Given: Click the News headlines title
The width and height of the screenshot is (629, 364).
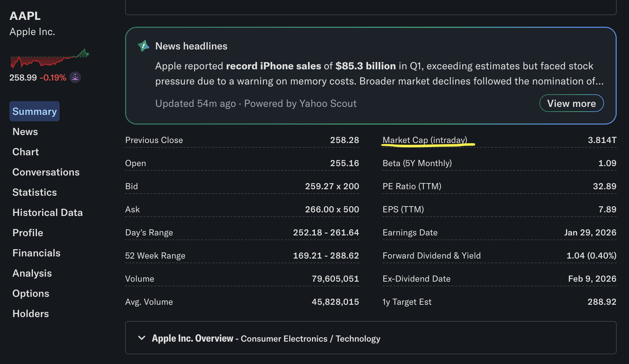Looking at the screenshot, I should coord(191,46).
